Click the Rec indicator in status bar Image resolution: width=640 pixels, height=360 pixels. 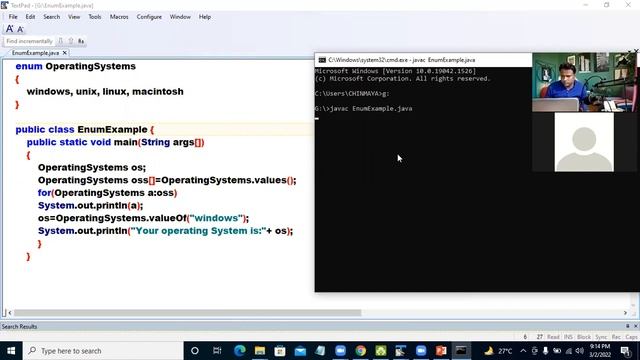point(616,337)
